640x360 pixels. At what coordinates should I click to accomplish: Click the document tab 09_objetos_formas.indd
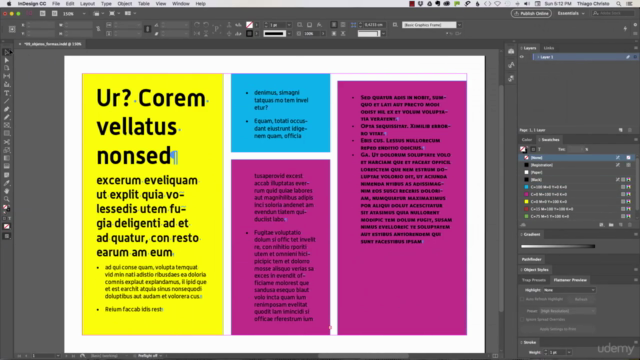pos(52,44)
